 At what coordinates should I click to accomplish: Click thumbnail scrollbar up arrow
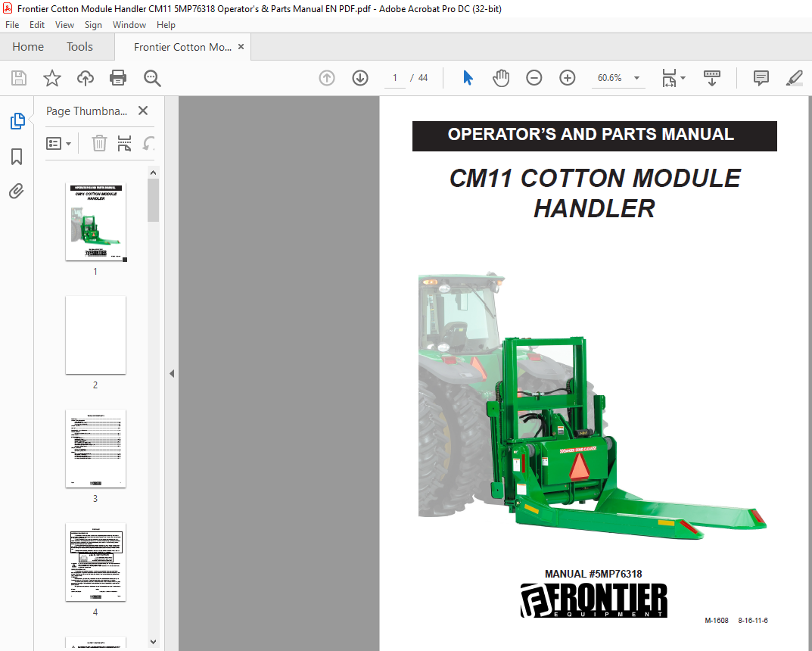pos(153,173)
